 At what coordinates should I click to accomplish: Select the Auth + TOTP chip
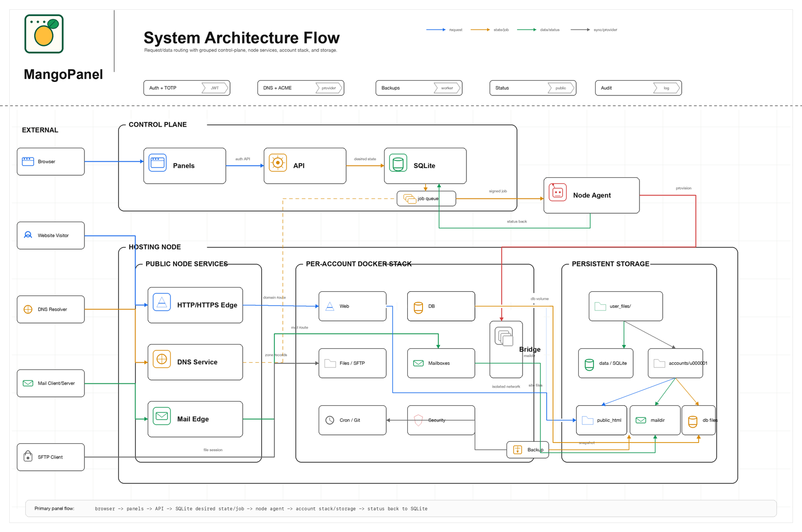(x=187, y=88)
